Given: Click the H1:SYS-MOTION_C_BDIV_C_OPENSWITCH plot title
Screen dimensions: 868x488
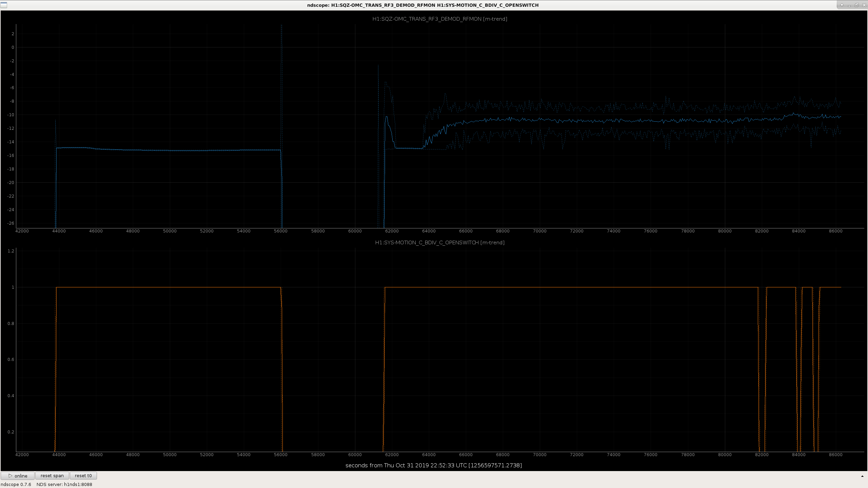Looking at the screenshot, I should 440,243.
